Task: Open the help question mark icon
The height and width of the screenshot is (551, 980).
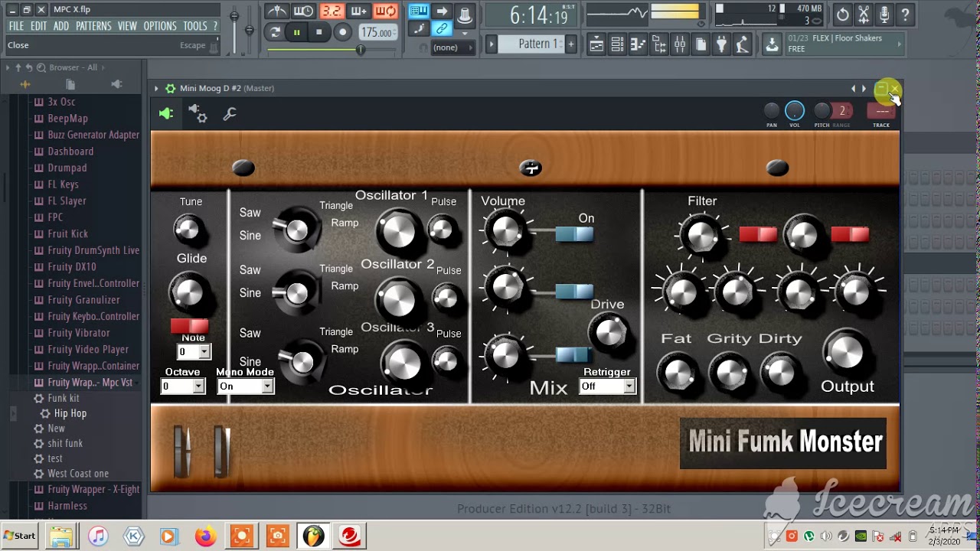Action: (x=905, y=14)
